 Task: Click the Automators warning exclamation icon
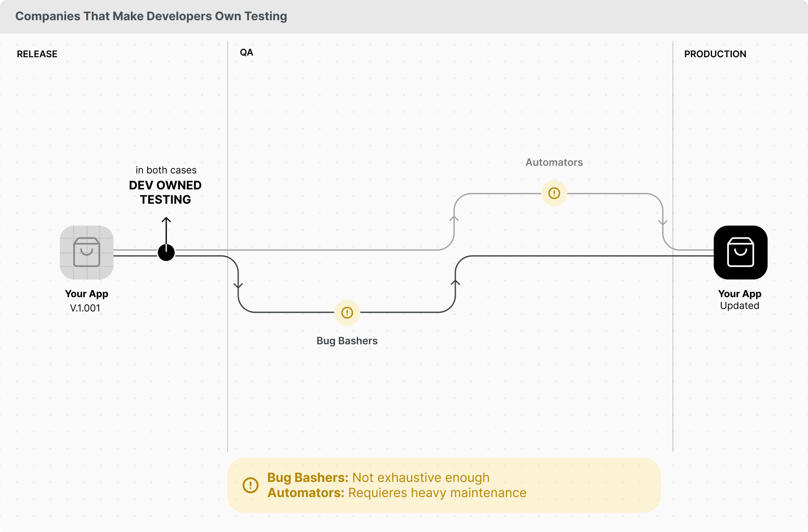click(x=554, y=193)
